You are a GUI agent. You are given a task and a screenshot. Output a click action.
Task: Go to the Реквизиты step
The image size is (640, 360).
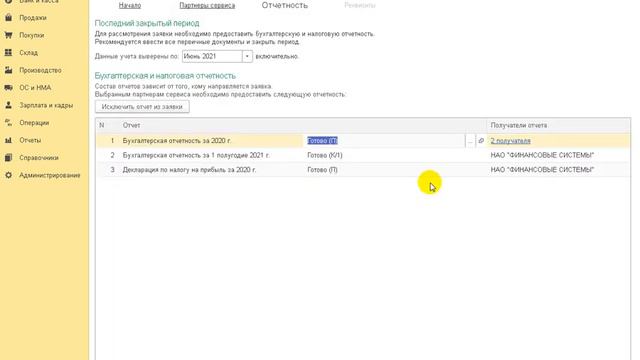click(360, 5)
